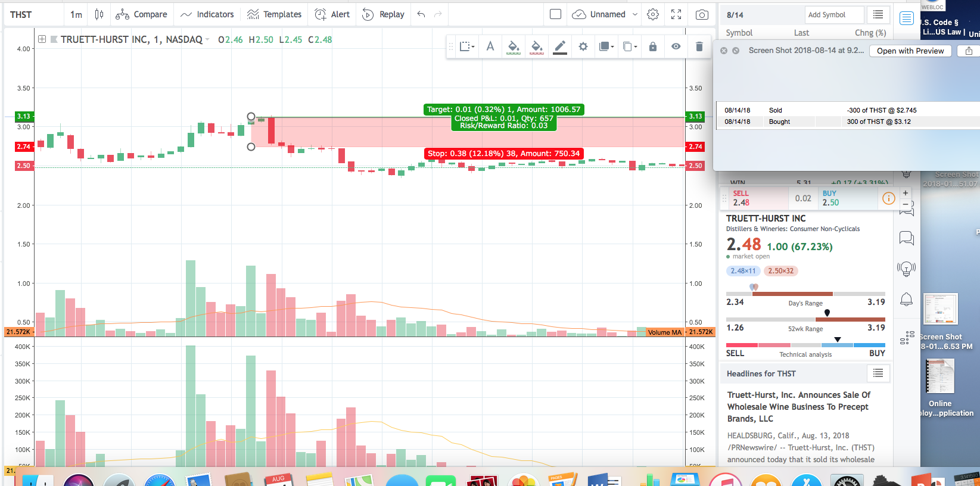Increase order quantity with plus button
Viewport: 980px width, 486px height.
tap(906, 193)
